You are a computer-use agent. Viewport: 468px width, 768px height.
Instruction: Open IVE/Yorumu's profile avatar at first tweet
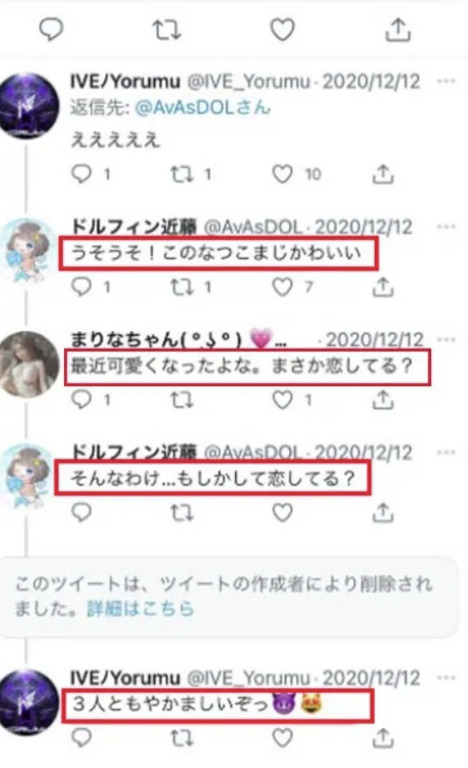click(29, 105)
